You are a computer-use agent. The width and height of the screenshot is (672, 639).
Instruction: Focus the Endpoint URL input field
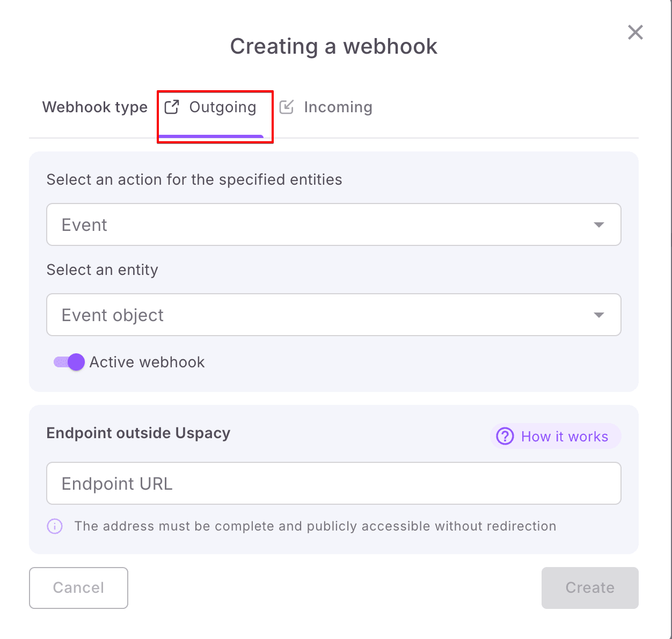tap(333, 483)
